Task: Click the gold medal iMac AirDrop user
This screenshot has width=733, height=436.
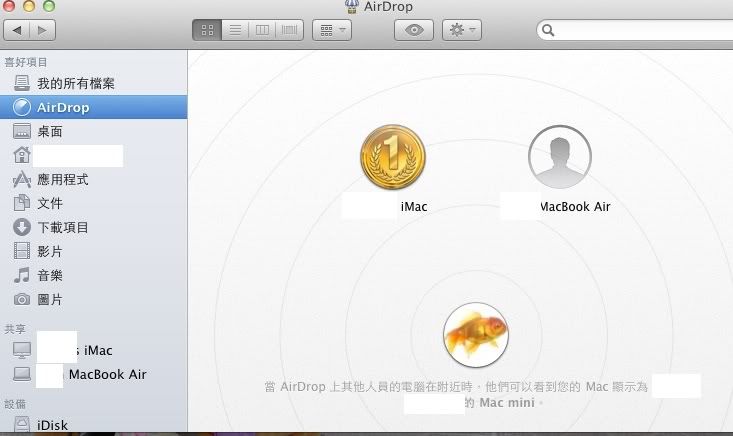Action: tap(393, 157)
